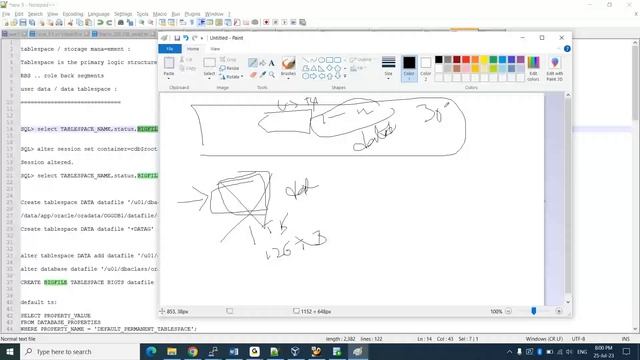Click line 'Session altered.' in Notepad++ editor

(x=47, y=162)
